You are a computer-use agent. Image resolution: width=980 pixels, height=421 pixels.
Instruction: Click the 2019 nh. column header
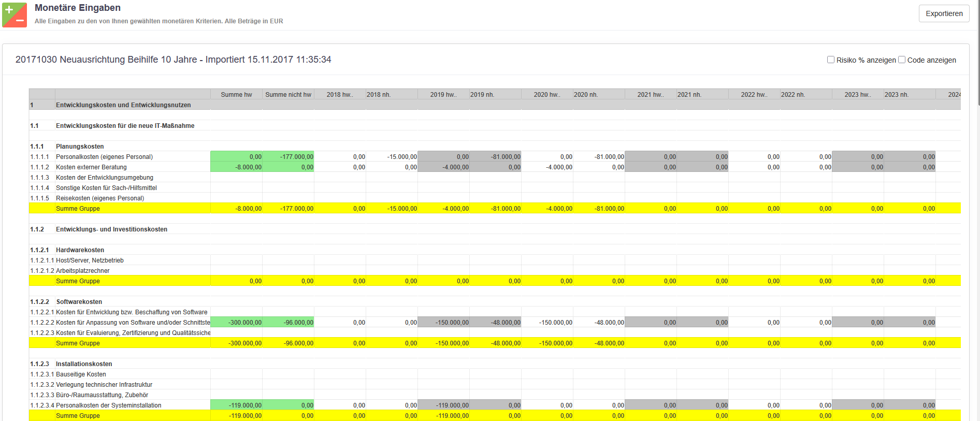(x=482, y=94)
